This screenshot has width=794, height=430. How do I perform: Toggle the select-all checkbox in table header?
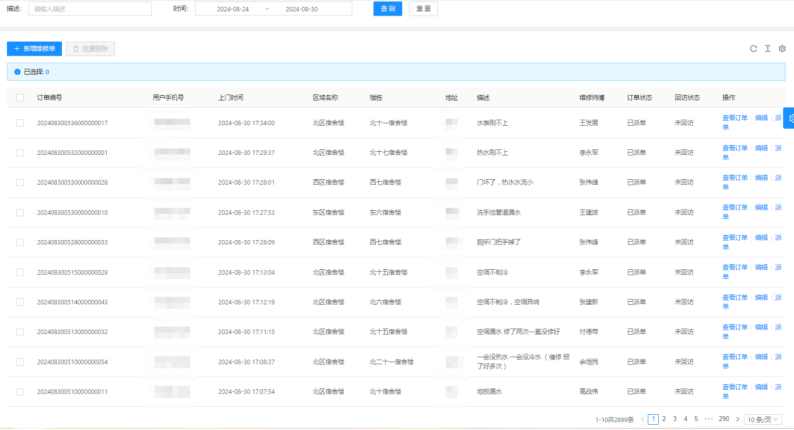20,98
